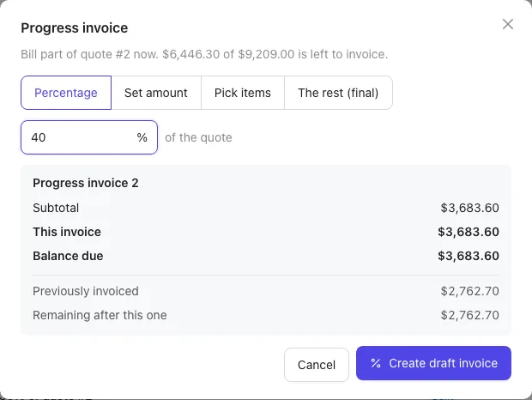Viewport: 532px width, 400px height.
Task: Select the Percentage tab
Action: point(66,93)
